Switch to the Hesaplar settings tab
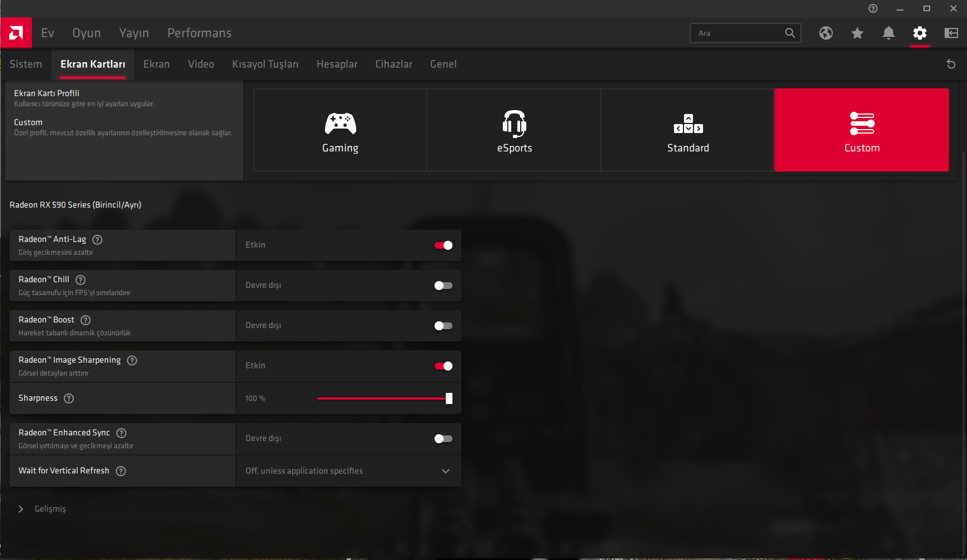The height and width of the screenshot is (560, 967). pyautogui.click(x=337, y=64)
